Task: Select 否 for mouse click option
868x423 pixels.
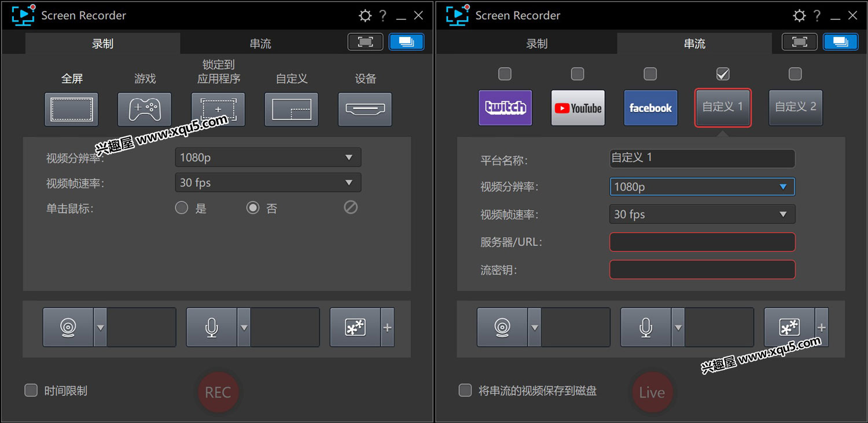Action: (x=253, y=208)
